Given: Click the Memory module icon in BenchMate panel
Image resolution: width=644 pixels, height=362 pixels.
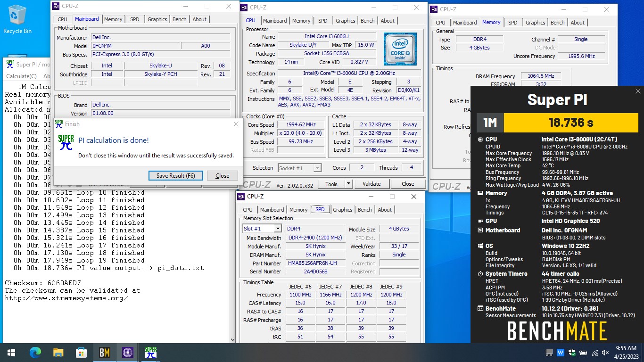Looking at the screenshot, I should 480,193.
